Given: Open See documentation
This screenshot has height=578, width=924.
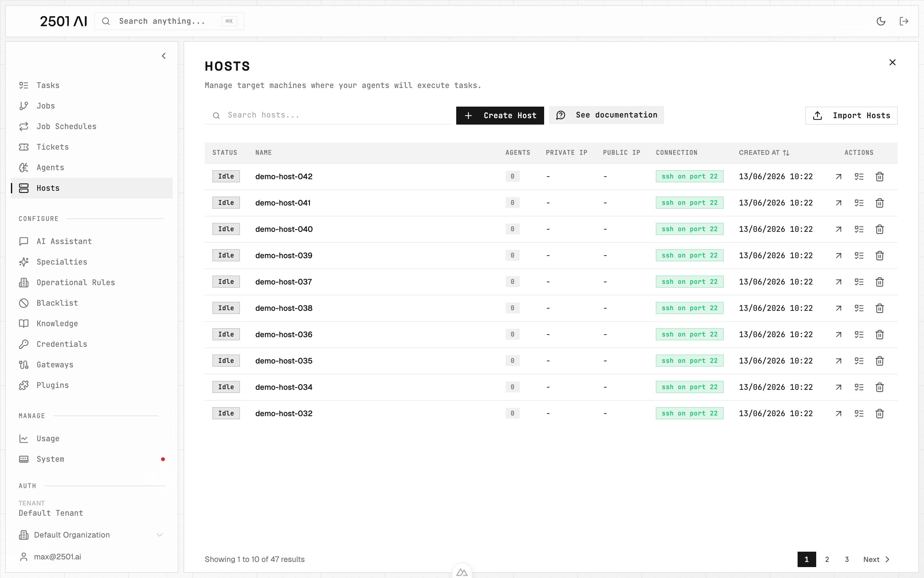Looking at the screenshot, I should point(606,115).
